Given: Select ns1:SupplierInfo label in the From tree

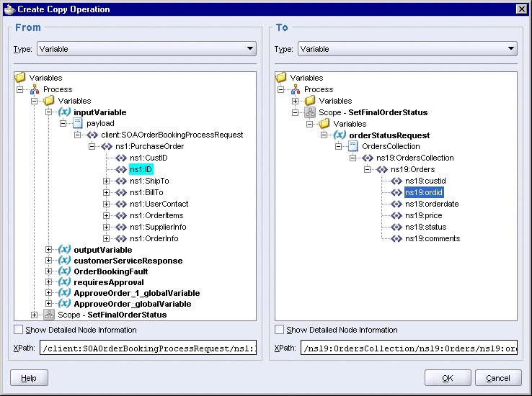Looking at the screenshot, I should click(158, 227).
